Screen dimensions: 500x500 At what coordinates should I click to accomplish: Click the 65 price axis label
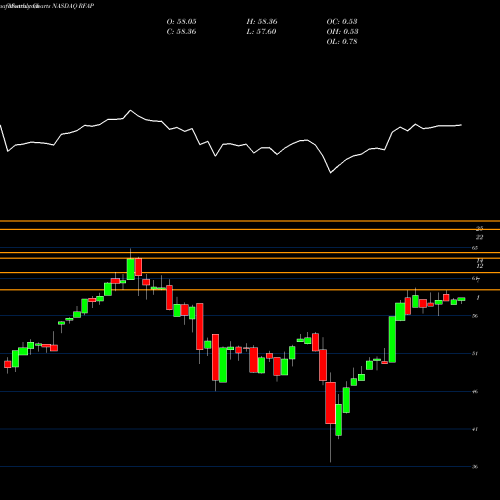(475, 248)
